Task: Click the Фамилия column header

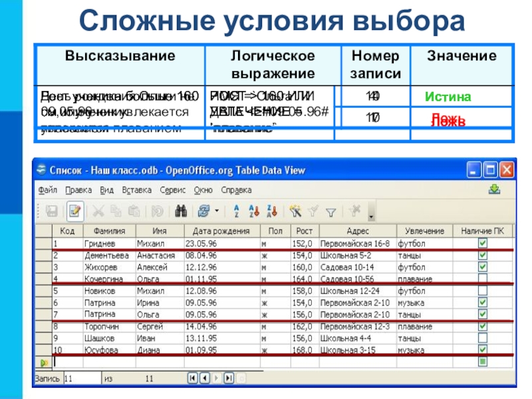Action: (x=109, y=231)
